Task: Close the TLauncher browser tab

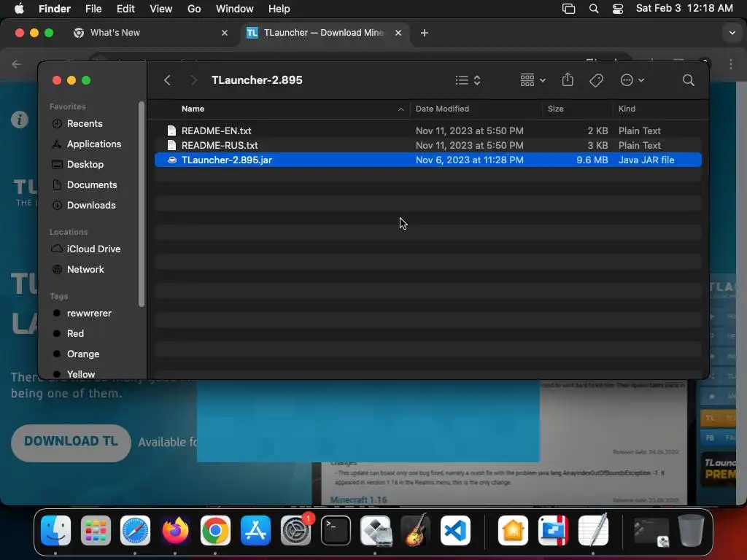Action: point(398,33)
